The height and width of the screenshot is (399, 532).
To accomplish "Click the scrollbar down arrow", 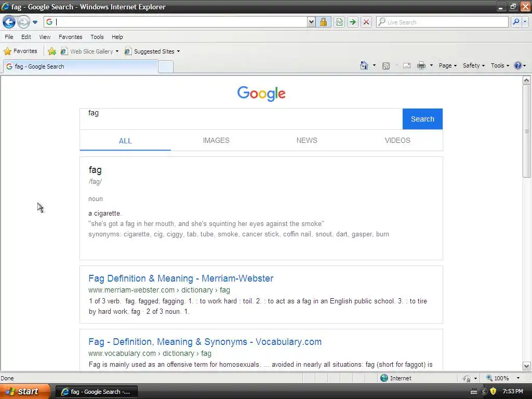I will pos(526,366).
